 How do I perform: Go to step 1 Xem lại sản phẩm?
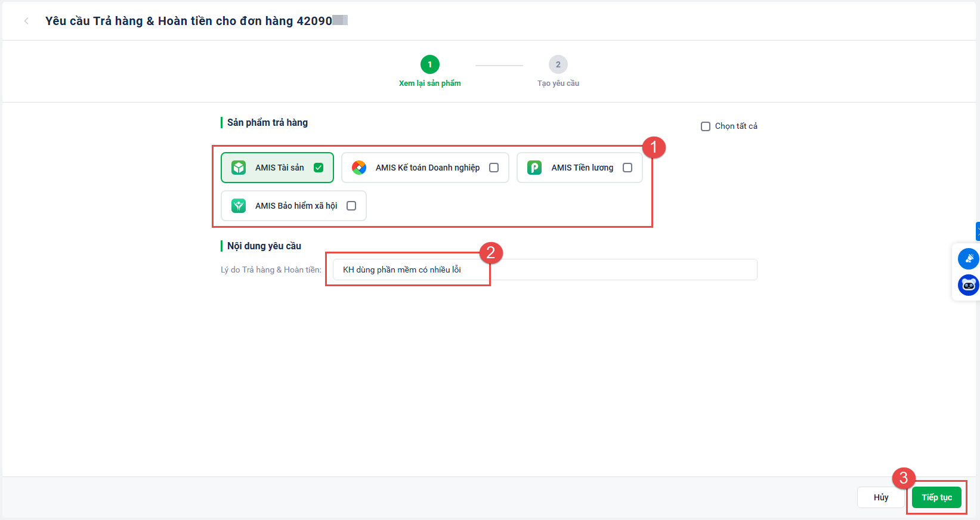click(x=429, y=83)
